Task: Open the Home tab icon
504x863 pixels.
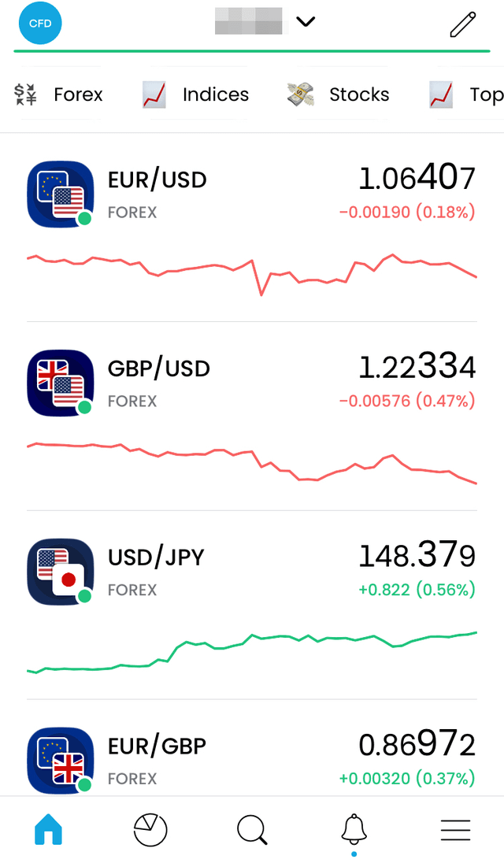Action: click(48, 829)
